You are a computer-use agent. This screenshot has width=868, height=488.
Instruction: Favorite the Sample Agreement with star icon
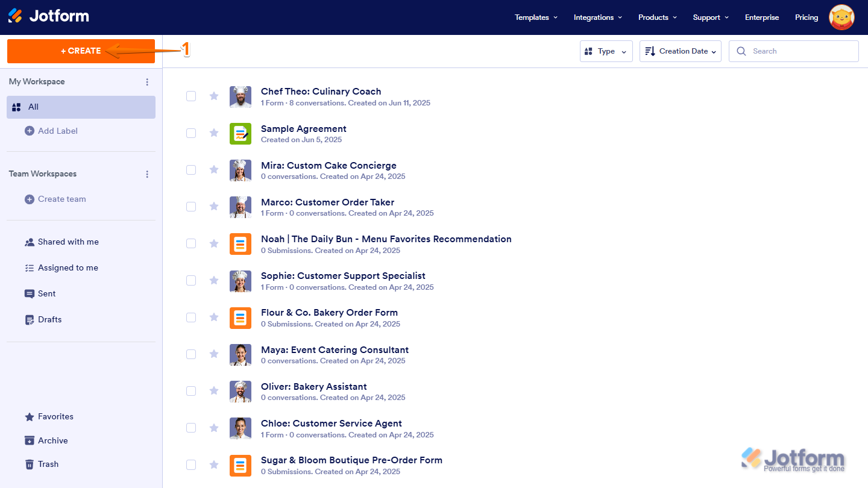click(214, 133)
